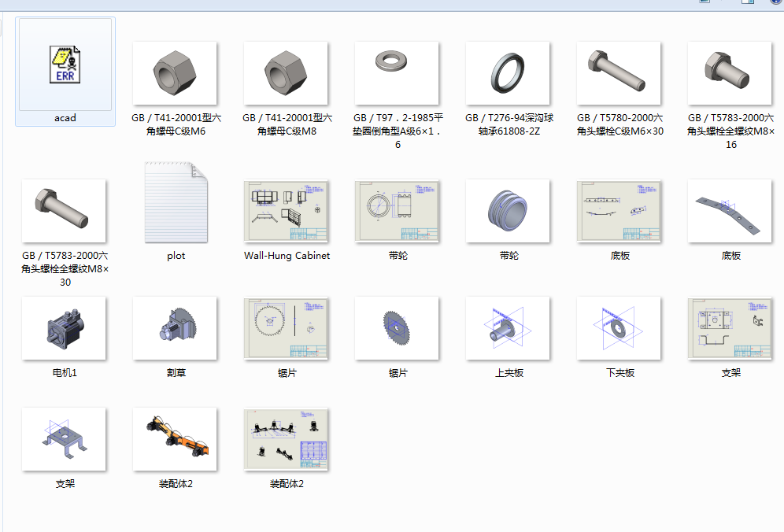Select the deep groove ball bearing 61808-2Z thumbnail

click(x=508, y=73)
